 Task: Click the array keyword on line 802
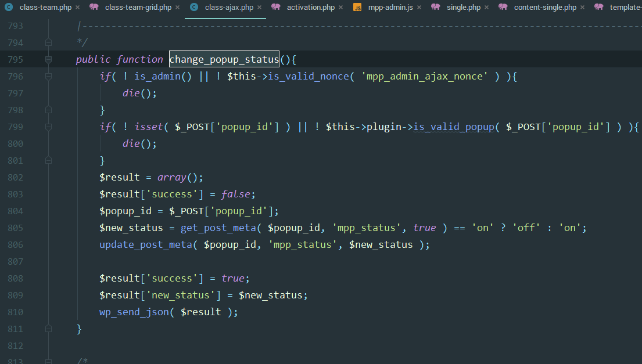point(172,178)
